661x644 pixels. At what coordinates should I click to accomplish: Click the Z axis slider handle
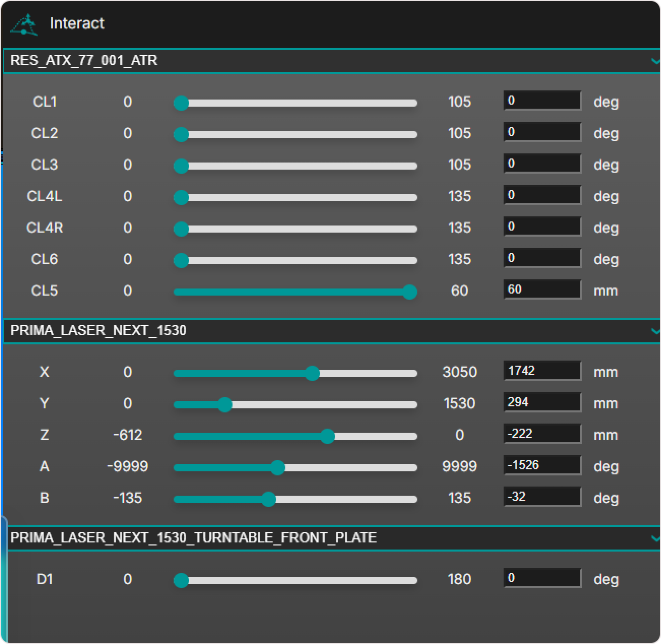(327, 436)
